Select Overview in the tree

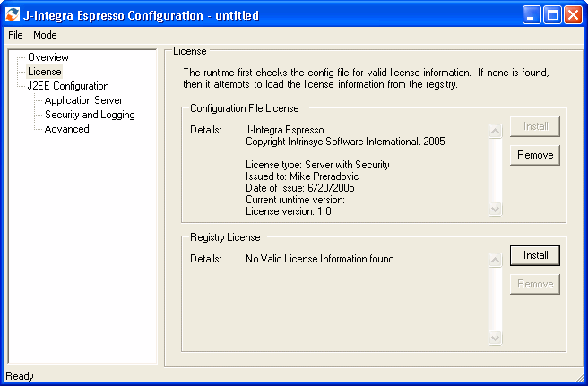(48, 57)
